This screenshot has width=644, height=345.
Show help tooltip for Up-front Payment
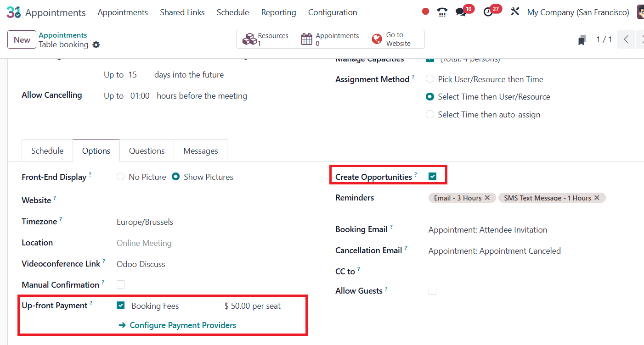coord(91,303)
